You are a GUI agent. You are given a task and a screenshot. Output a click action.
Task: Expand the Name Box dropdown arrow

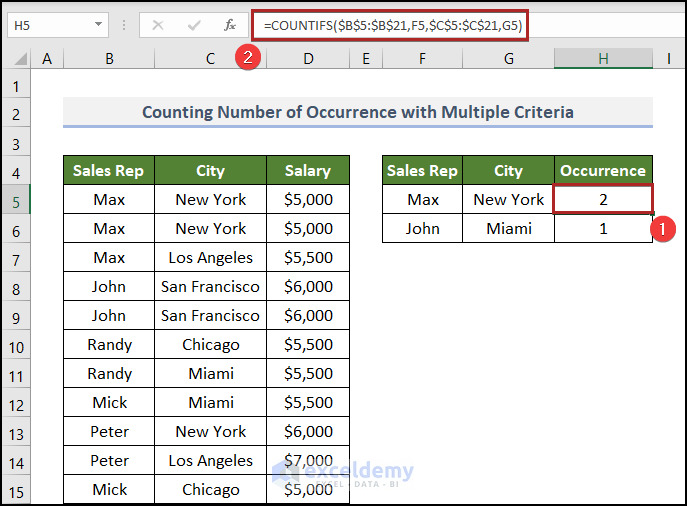pyautogui.click(x=98, y=25)
